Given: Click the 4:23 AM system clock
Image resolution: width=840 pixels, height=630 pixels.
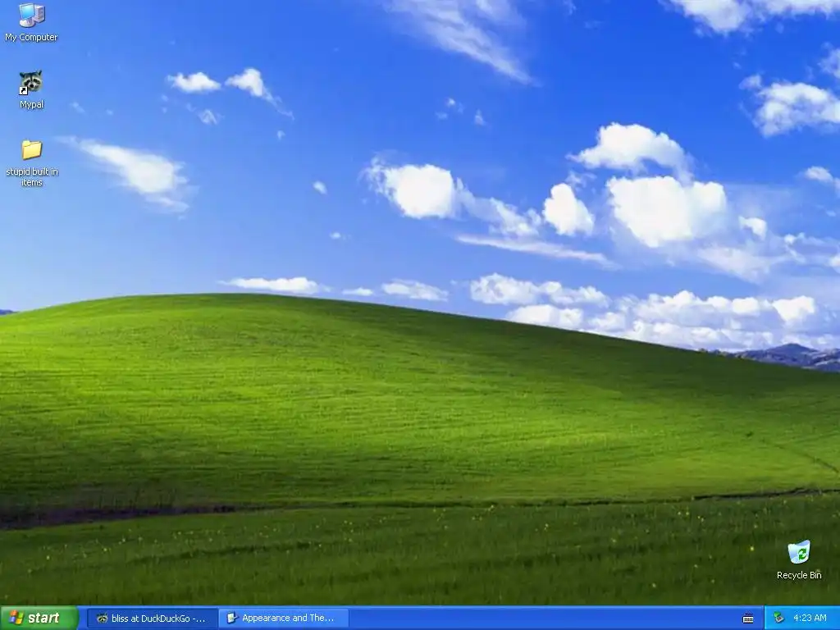Looking at the screenshot, I should point(810,619).
